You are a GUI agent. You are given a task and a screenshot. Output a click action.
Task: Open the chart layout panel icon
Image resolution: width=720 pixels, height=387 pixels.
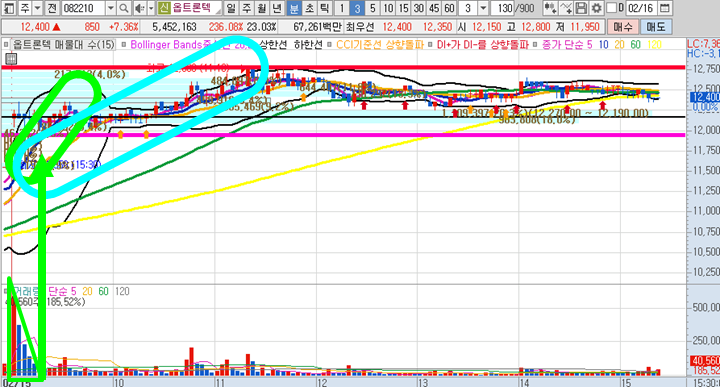tap(9, 8)
